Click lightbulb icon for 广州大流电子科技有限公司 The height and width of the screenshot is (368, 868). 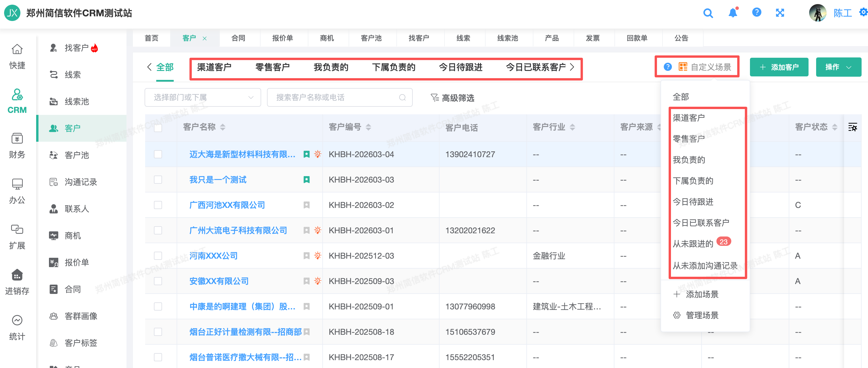point(317,230)
